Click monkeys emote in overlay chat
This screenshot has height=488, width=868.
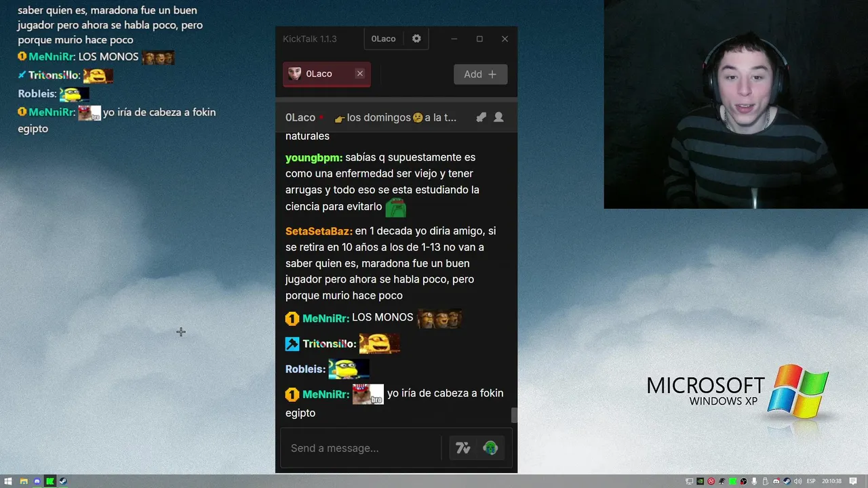pyautogui.click(x=158, y=58)
